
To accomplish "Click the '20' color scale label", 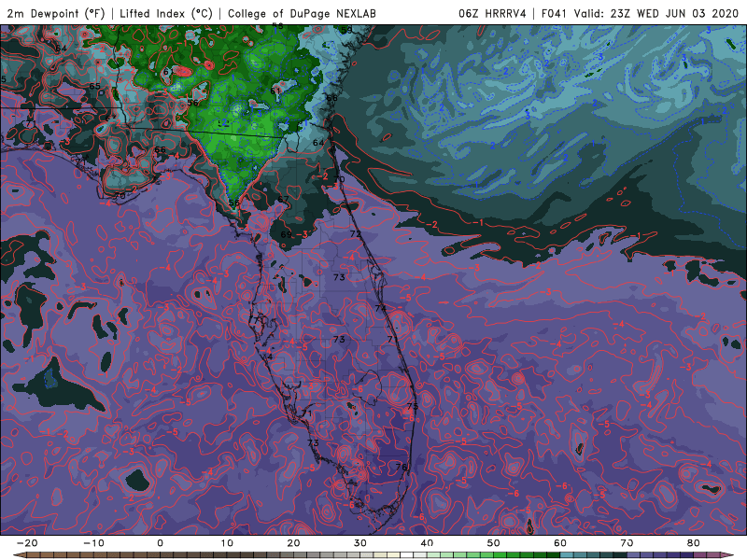I will [293, 543].
